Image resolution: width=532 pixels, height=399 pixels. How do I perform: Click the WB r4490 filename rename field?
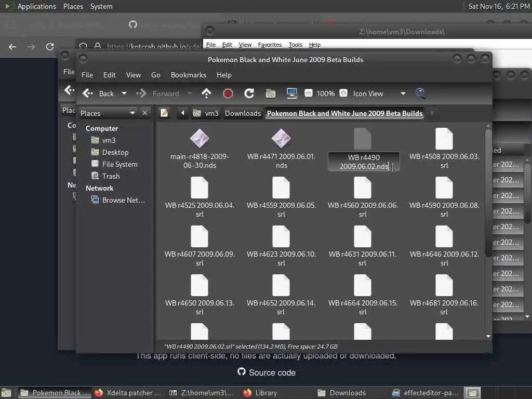[364, 162]
